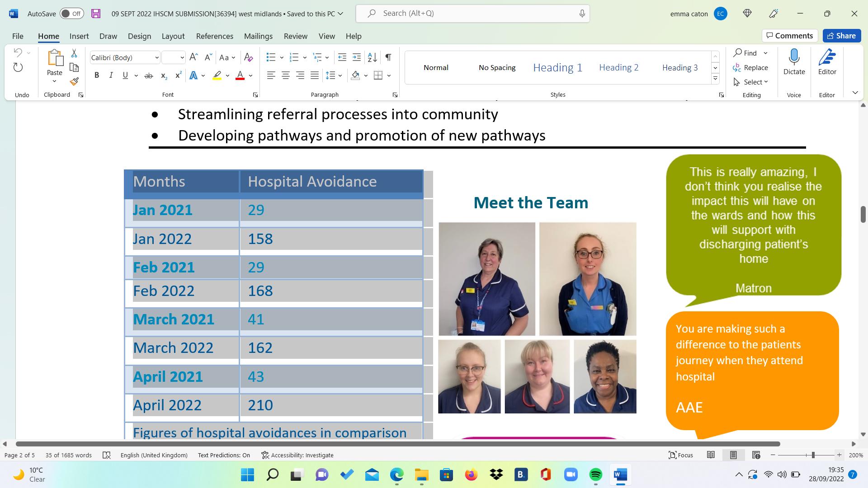Center align the selected text
868x488 pixels.
285,75
